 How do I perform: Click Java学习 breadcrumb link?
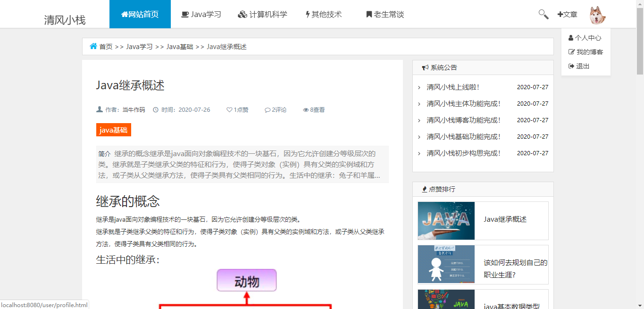pos(139,47)
